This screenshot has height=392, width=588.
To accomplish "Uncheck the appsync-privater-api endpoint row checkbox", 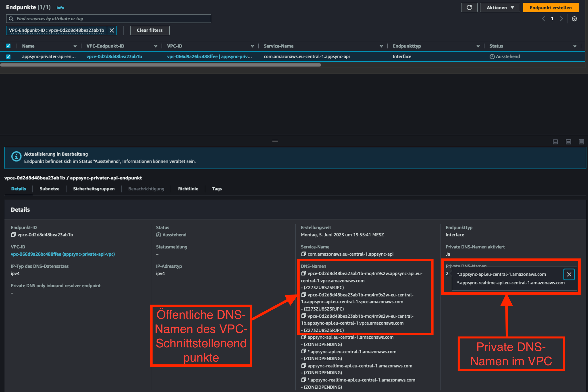I will [8, 56].
